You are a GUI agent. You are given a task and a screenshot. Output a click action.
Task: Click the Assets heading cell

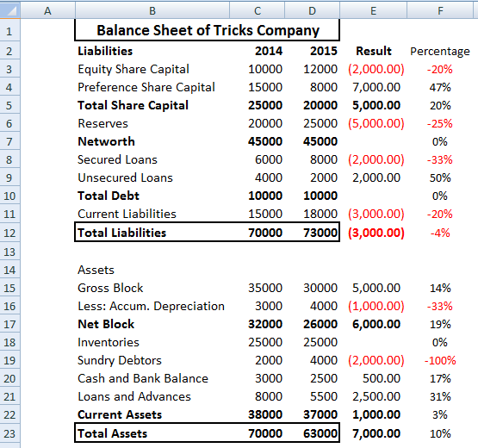(152, 270)
